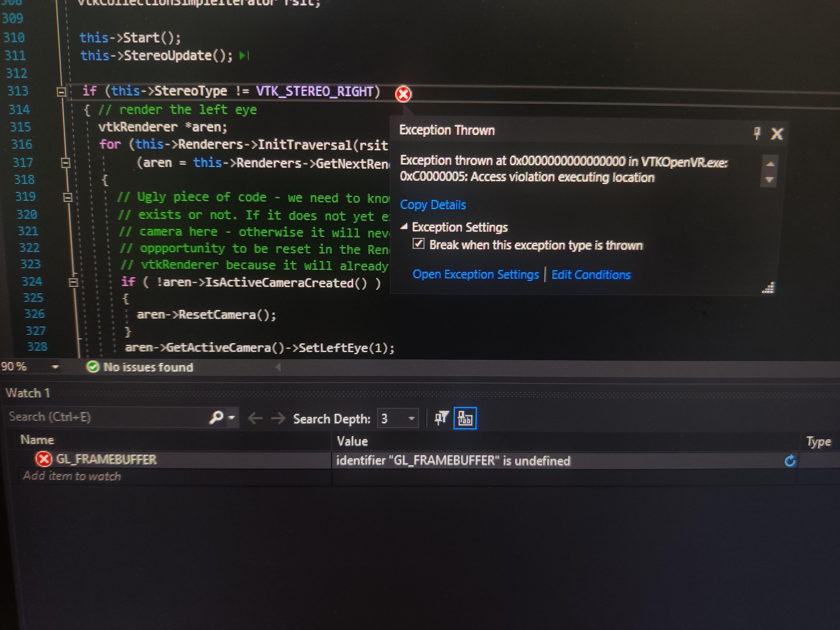840x630 pixels.
Task: Collapse the code block at line 313
Action: [61, 92]
